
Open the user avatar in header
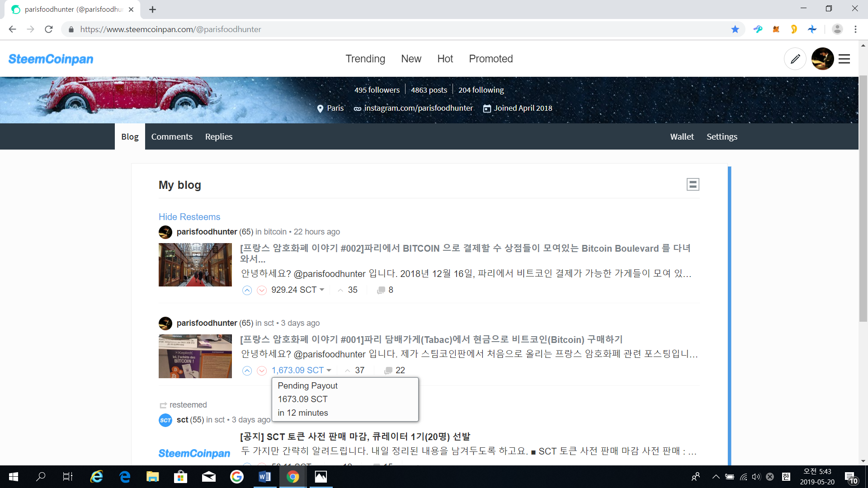pyautogui.click(x=822, y=59)
